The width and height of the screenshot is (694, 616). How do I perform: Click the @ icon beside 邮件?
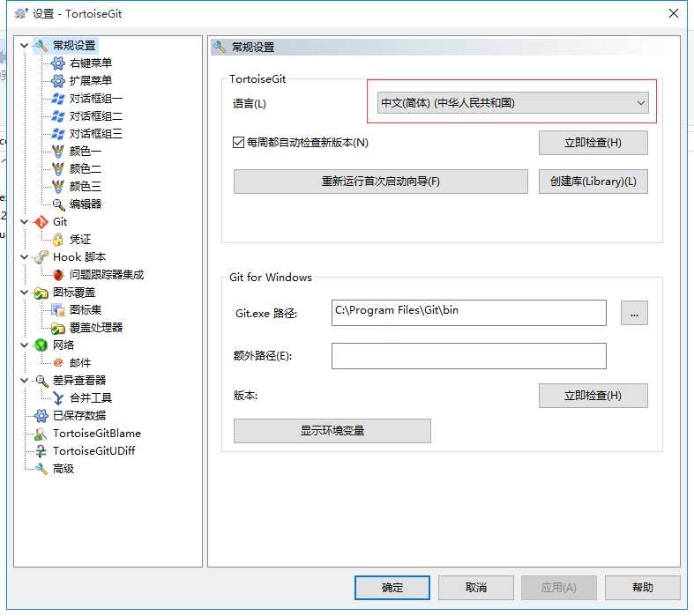pos(58,362)
